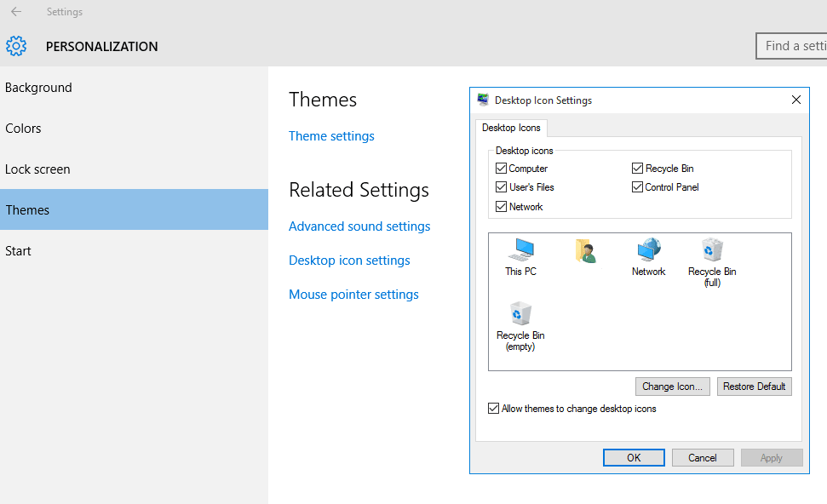Open Background settings from sidebar
Viewport: 827px width, 504px height.
[x=37, y=87]
